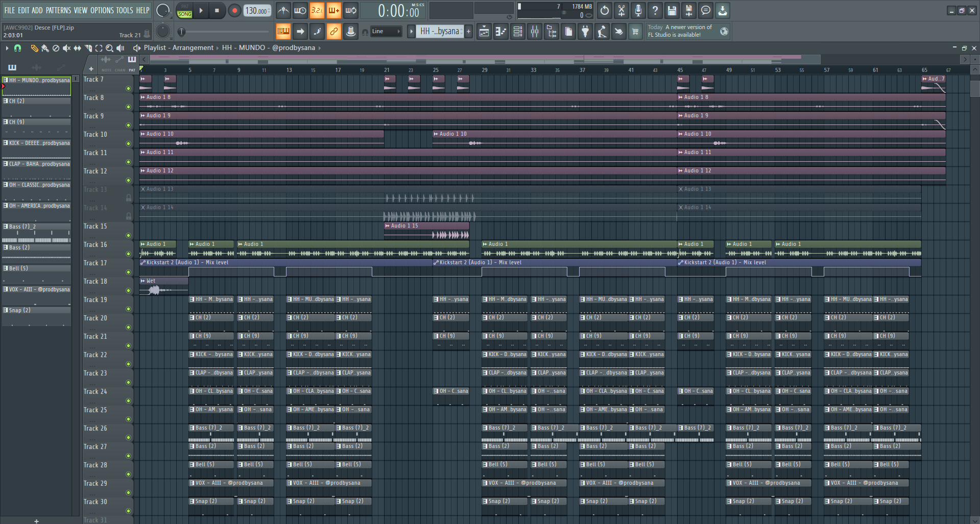The height and width of the screenshot is (524, 980).
Task: Open the VIEW menu
Action: coord(81,10)
